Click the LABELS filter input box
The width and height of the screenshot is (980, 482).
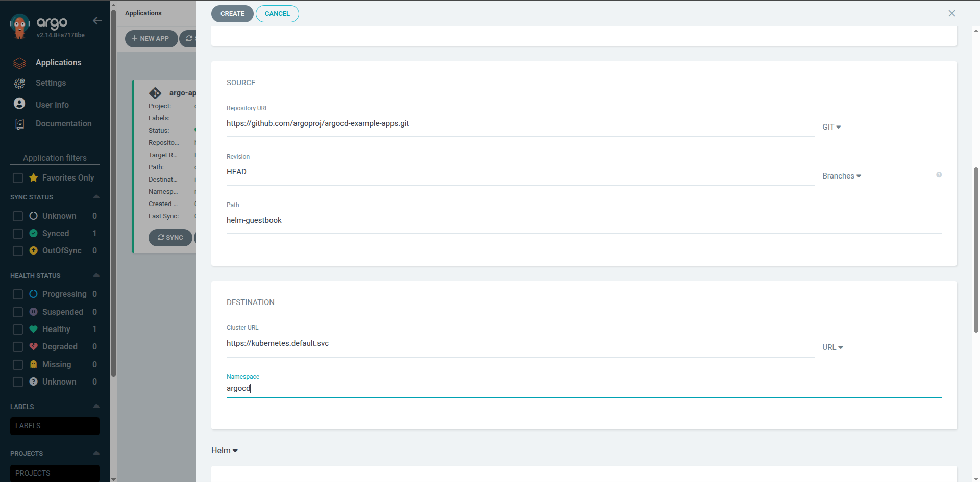(55, 426)
